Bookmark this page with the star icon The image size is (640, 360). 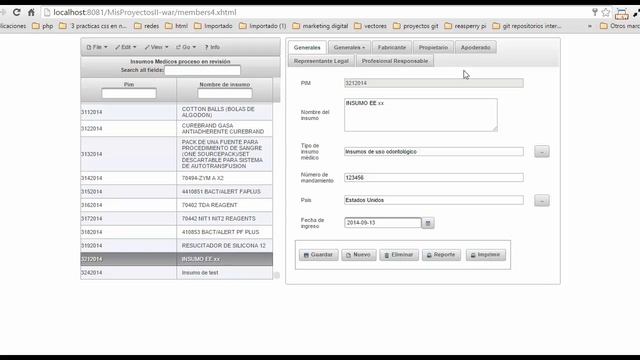pos(606,13)
